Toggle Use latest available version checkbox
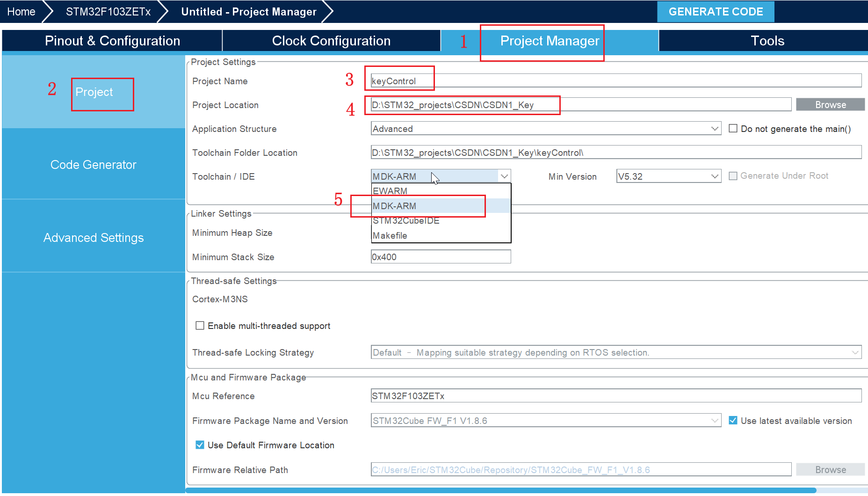The height and width of the screenshot is (496, 868). [733, 421]
